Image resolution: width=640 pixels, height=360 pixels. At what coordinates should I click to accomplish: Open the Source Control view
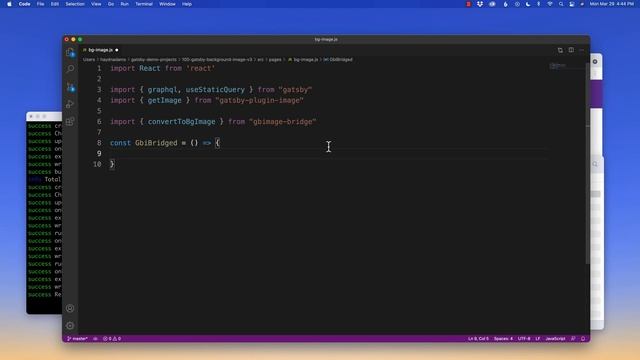(x=70, y=87)
